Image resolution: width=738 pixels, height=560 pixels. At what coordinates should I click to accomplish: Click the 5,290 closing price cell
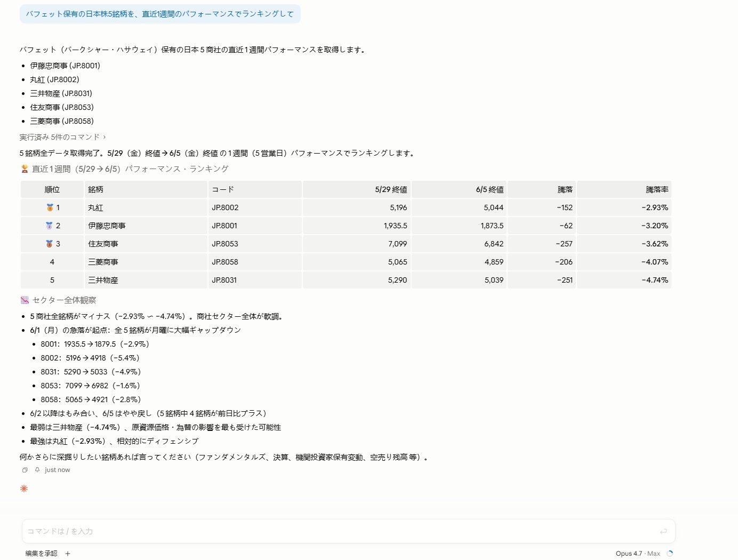(x=357, y=280)
